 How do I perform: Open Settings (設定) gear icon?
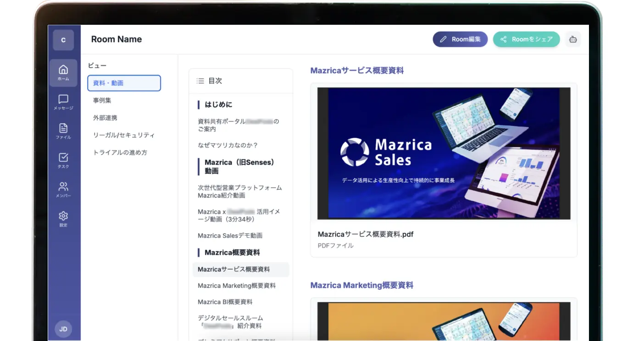point(63,219)
